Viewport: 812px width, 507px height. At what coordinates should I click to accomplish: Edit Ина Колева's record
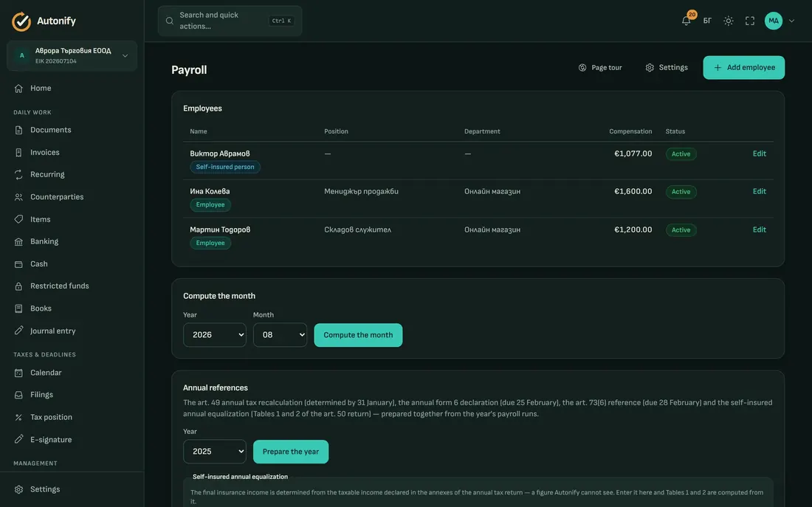pyautogui.click(x=759, y=192)
